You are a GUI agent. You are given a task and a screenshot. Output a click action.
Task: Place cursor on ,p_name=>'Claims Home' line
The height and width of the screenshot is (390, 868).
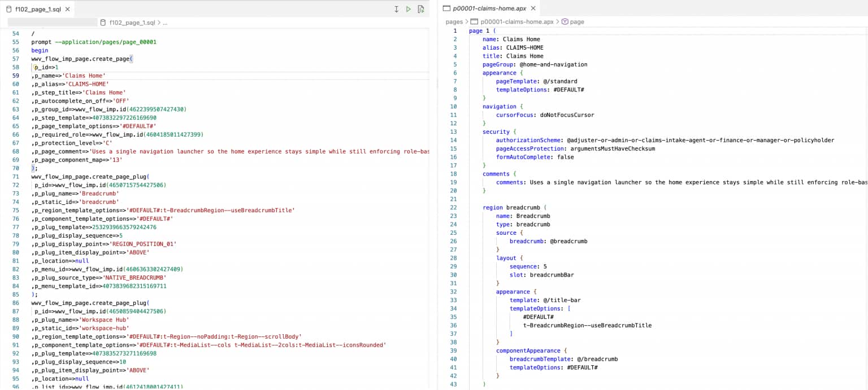(68, 76)
